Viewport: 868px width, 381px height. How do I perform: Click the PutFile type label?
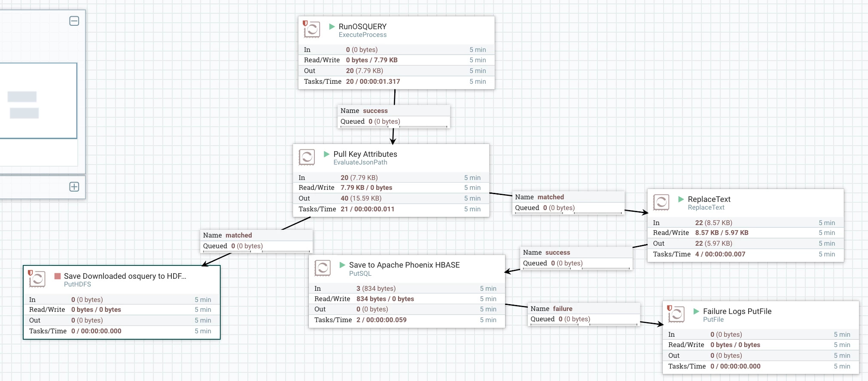click(713, 320)
